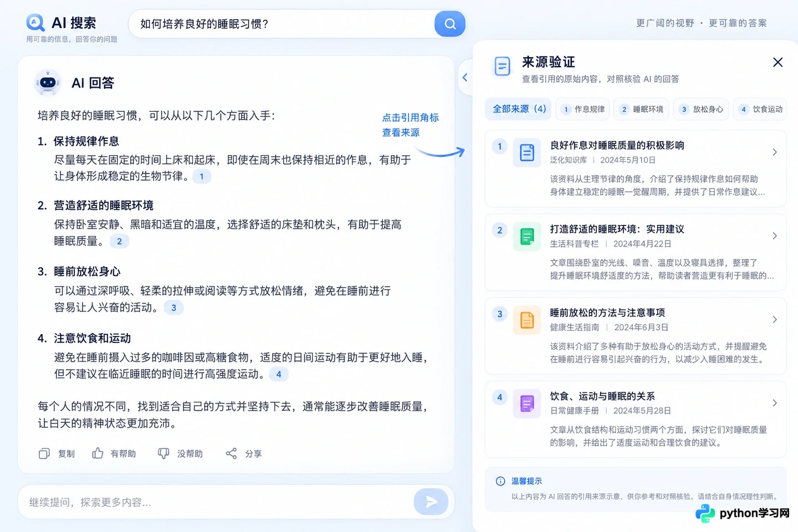Click the 复制 copy icon
This screenshot has height=532, width=798.
click(x=44, y=453)
